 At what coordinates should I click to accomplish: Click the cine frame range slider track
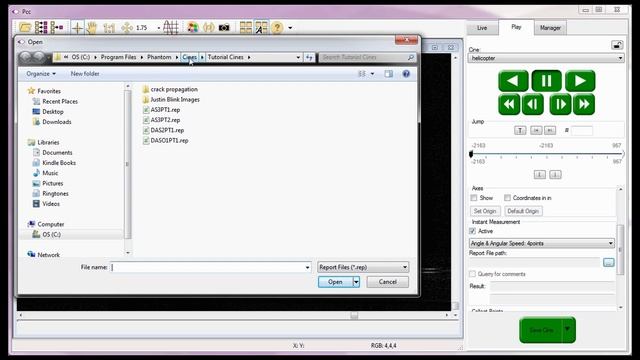(547, 154)
